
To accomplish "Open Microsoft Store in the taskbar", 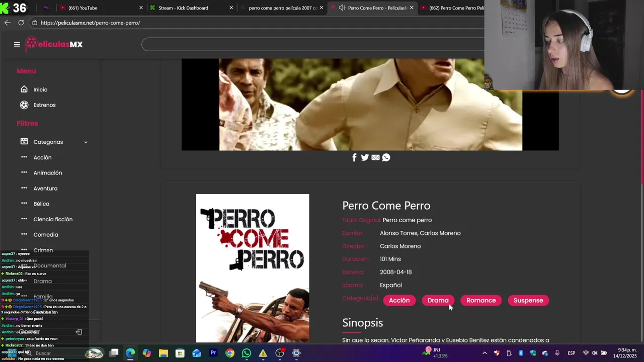I will click(180, 353).
